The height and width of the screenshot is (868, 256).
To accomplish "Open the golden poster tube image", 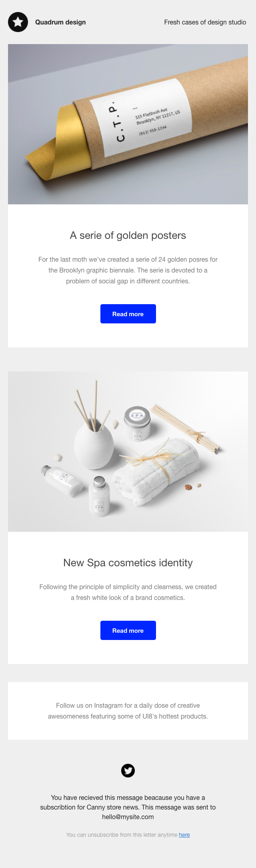I will coord(128,124).
